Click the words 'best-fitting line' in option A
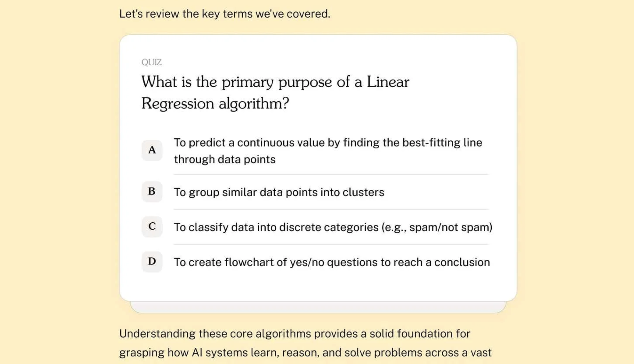The image size is (634, 364). 442,143
